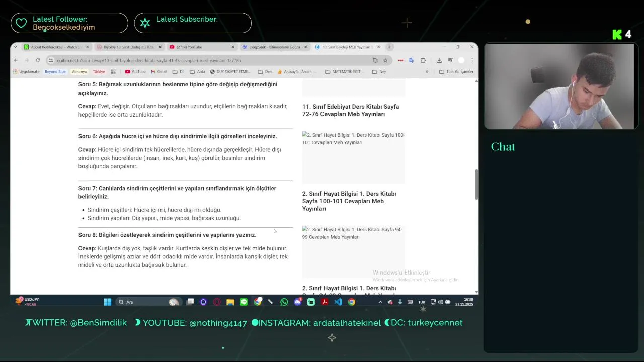Open the Chrome three-dot menu
Image resolution: width=644 pixels, height=362 pixels.
click(472, 60)
